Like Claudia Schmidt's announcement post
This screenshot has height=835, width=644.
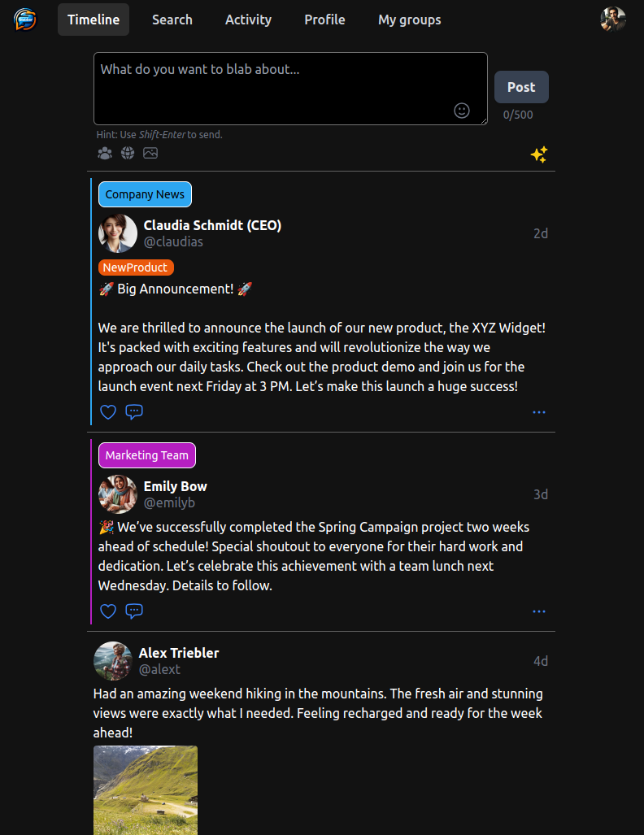[x=107, y=412]
